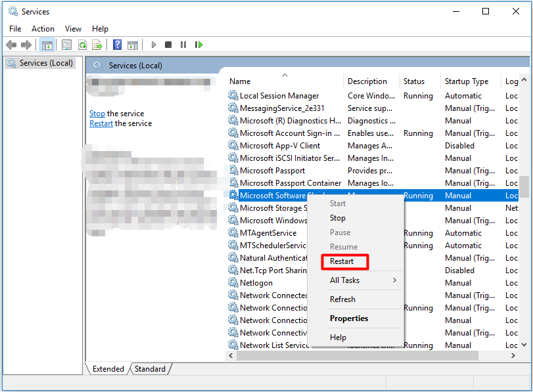Sort by the Log On As column header

pyautogui.click(x=511, y=81)
